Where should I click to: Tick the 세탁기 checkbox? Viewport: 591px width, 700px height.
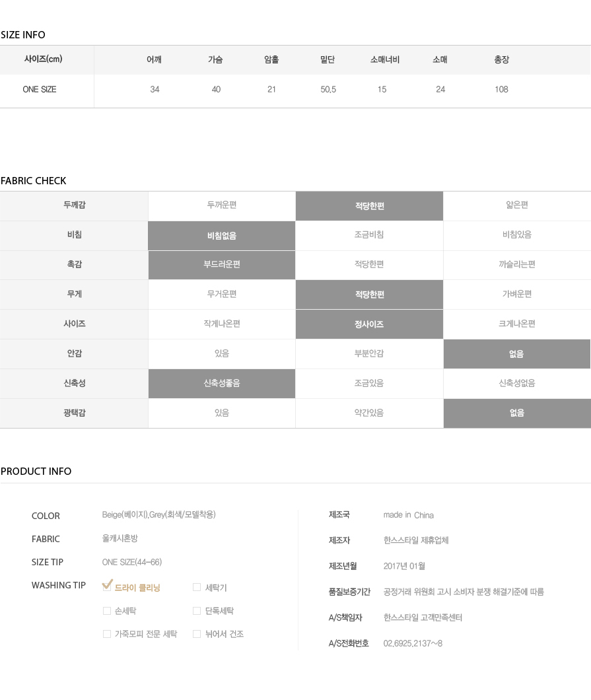[196, 587]
